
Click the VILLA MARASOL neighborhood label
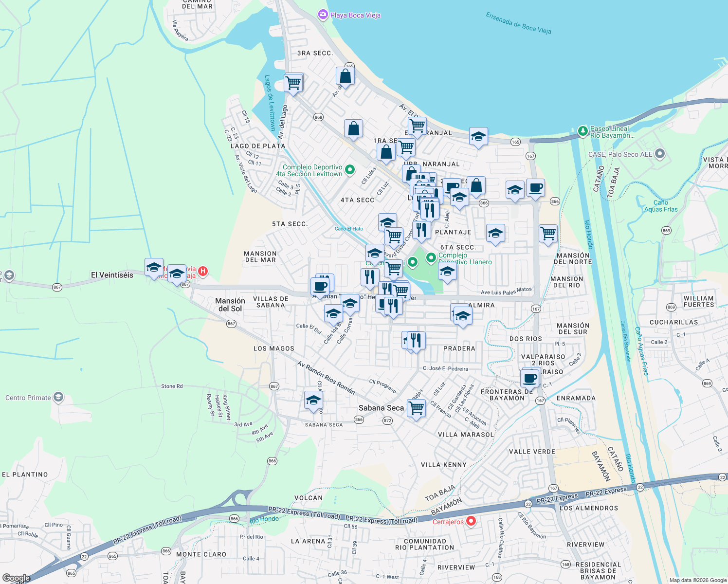pyautogui.click(x=466, y=435)
